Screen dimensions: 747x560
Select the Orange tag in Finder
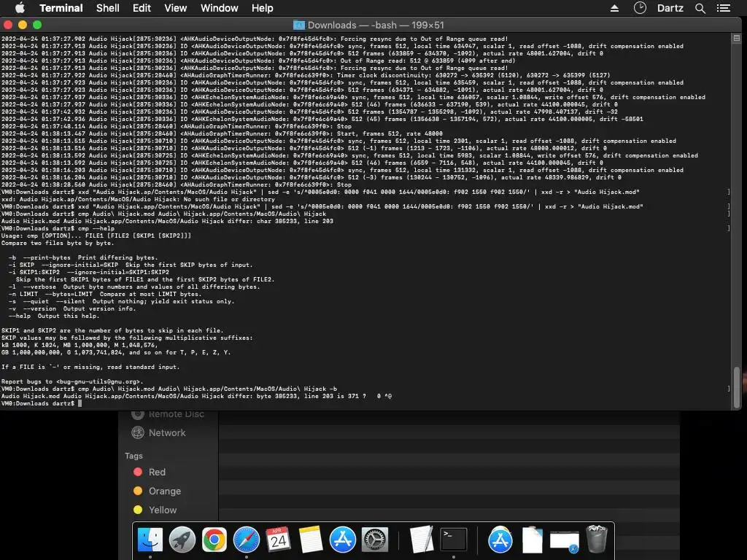[158, 491]
